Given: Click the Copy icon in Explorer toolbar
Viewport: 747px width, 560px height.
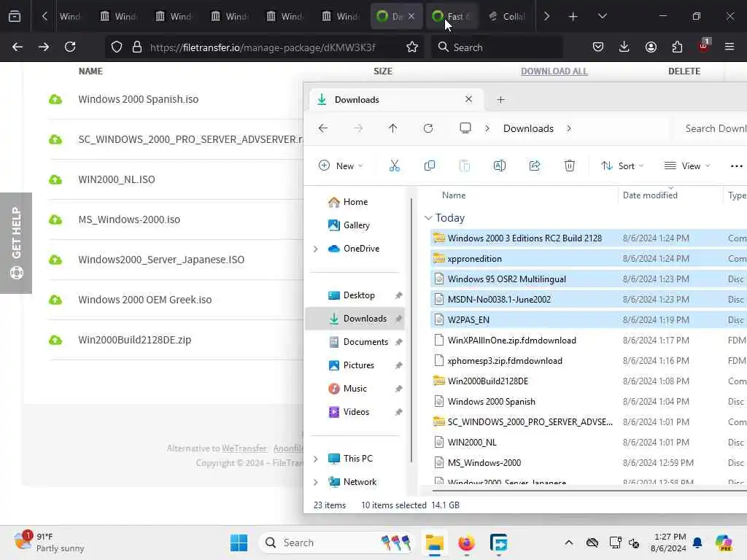Looking at the screenshot, I should [429, 166].
